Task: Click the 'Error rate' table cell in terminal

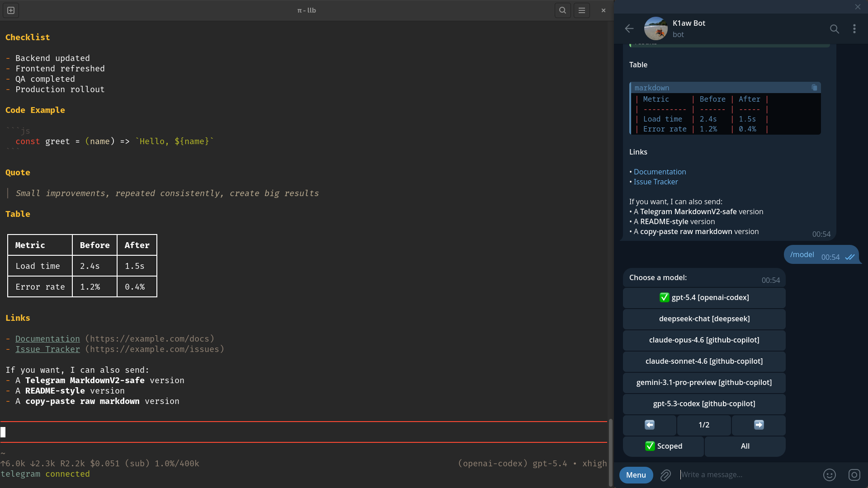Action: tap(40, 287)
